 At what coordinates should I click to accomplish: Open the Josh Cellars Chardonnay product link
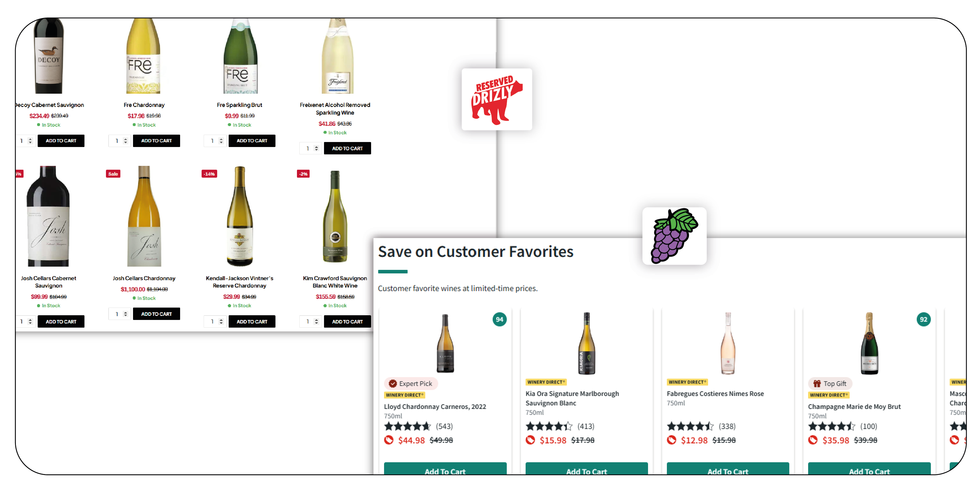144,278
